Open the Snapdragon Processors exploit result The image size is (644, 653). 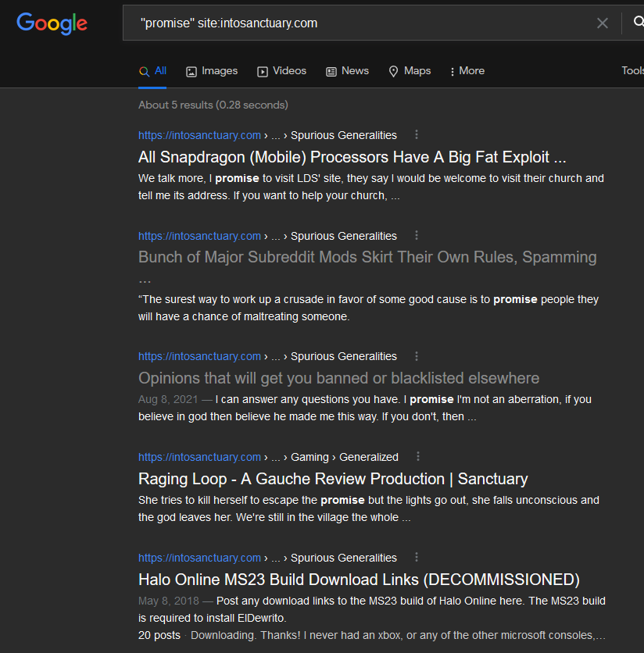[x=352, y=157]
